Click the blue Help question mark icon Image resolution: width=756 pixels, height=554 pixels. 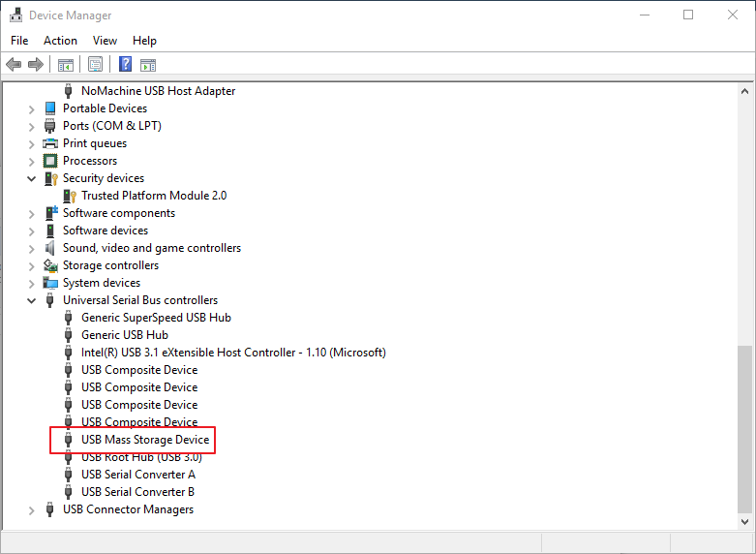125,65
